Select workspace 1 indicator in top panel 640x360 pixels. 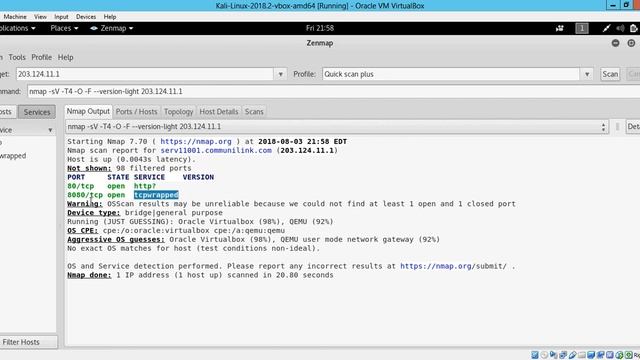582,28
